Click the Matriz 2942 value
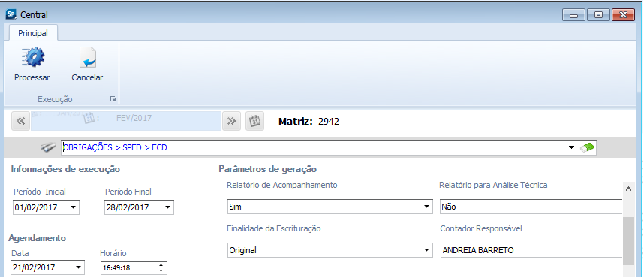The height and width of the screenshot is (278, 644). (329, 121)
